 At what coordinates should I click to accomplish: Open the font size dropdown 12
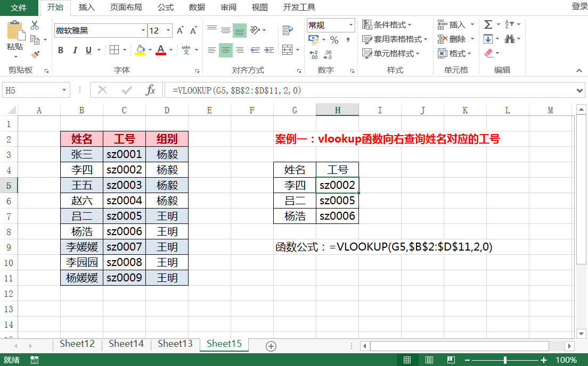tap(168, 30)
